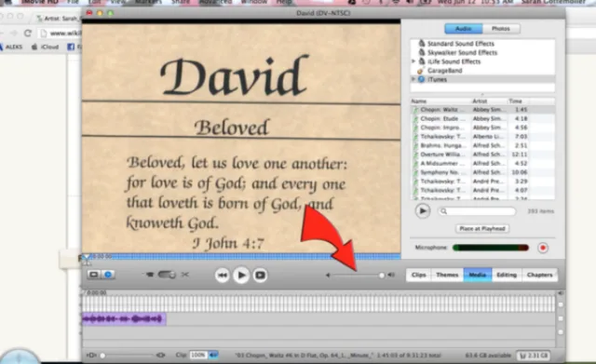Select the Audio tab in Media pane

pos(464,29)
